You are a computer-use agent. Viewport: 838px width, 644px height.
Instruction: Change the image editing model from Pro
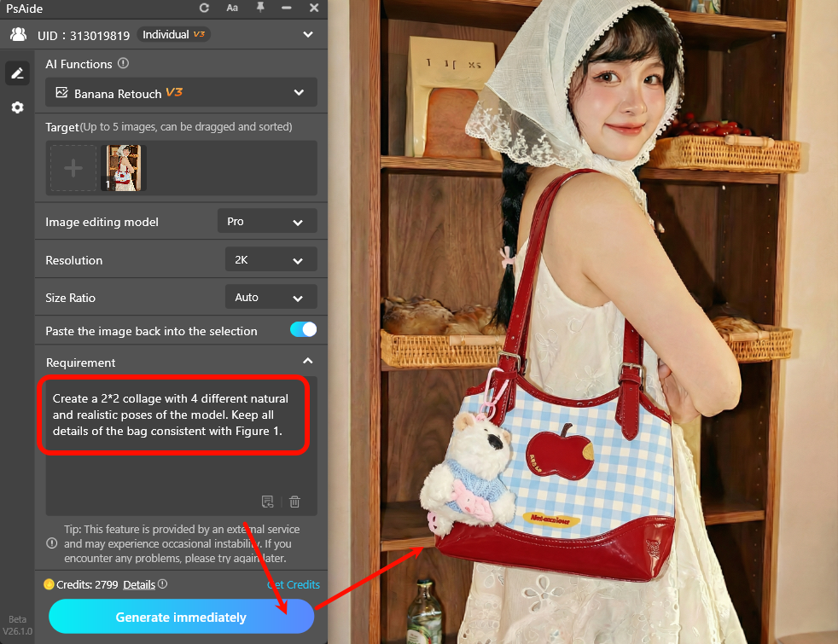267,220
